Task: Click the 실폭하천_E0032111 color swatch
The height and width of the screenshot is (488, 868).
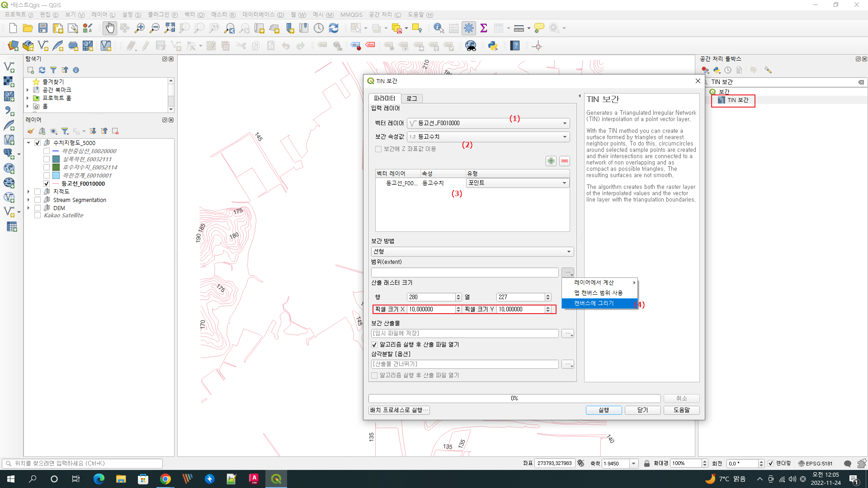Action: point(56,160)
